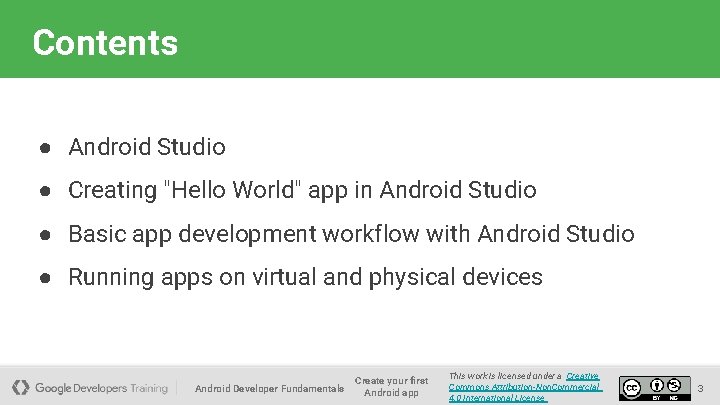720x405 pixels.
Task: Click the Creating "Hello World" app bullet
Action: pyautogui.click(x=302, y=191)
